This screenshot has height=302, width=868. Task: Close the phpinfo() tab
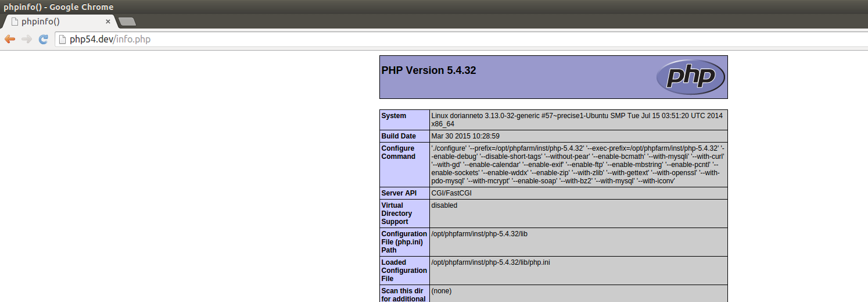(108, 22)
